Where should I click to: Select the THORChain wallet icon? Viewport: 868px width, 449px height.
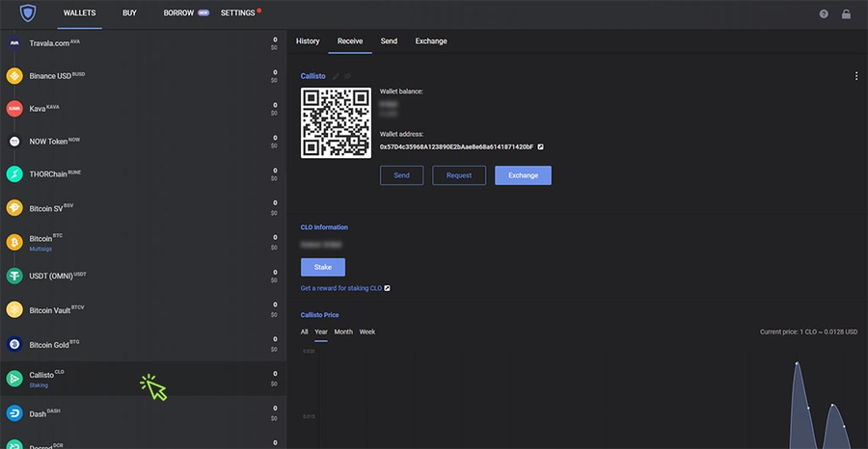coord(14,174)
